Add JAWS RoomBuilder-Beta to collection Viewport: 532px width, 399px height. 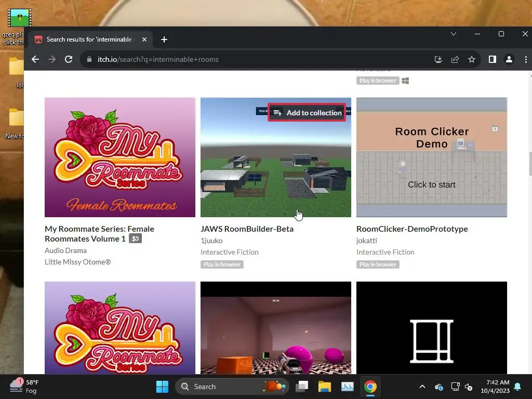[x=307, y=113]
